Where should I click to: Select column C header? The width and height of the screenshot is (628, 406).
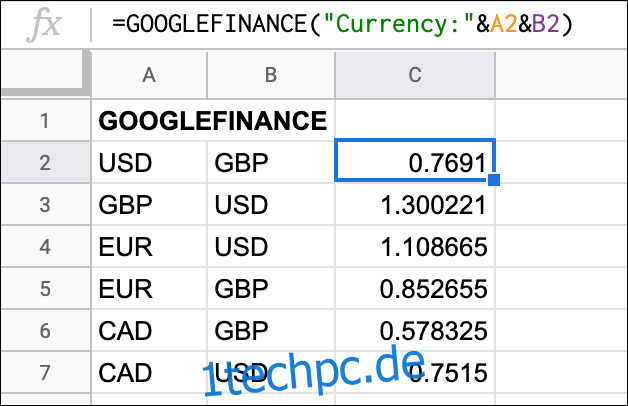(x=415, y=75)
